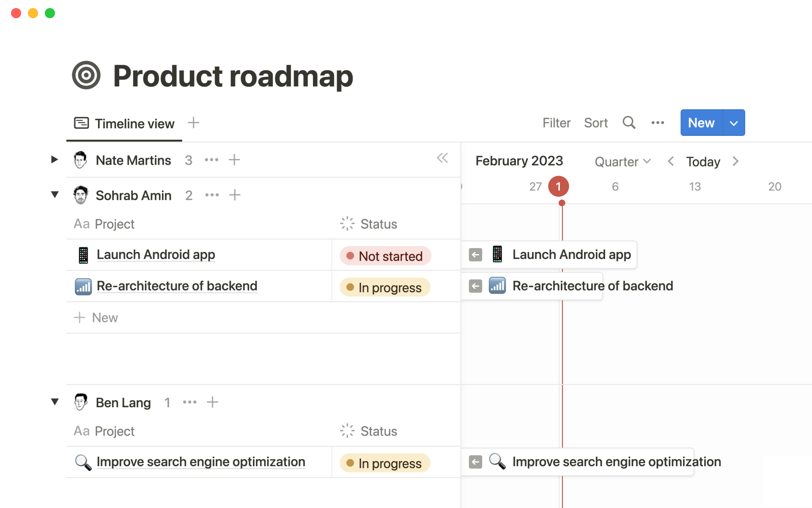Screen dimensions: 812x508
Task: Collapse the Sohrab Amin group
Action: coord(55,195)
